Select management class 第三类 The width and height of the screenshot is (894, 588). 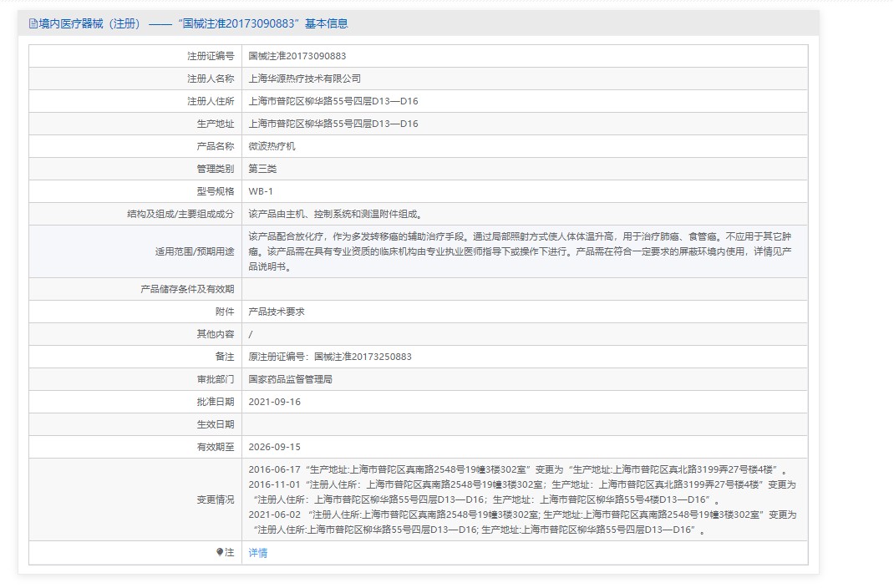coord(262,169)
